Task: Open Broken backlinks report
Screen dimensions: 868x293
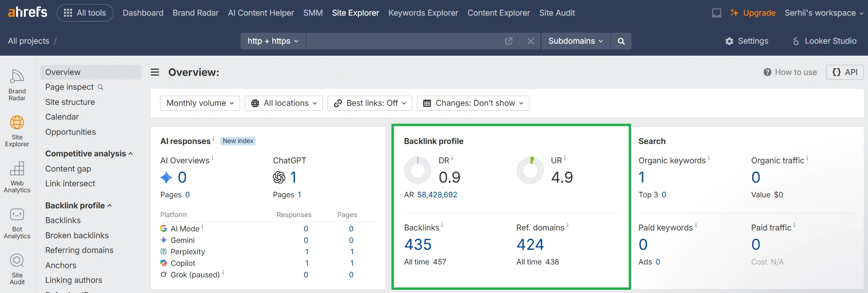Action: pos(77,236)
